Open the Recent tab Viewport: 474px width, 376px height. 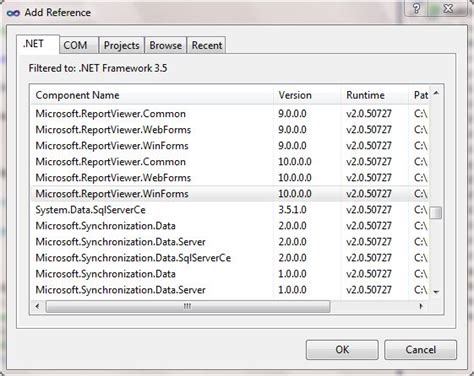tap(207, 45)
